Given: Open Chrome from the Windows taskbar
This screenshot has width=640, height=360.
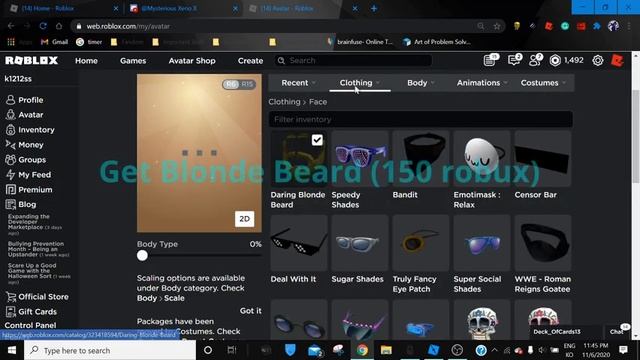Looking at the screenshot, I should pos(362,350).
